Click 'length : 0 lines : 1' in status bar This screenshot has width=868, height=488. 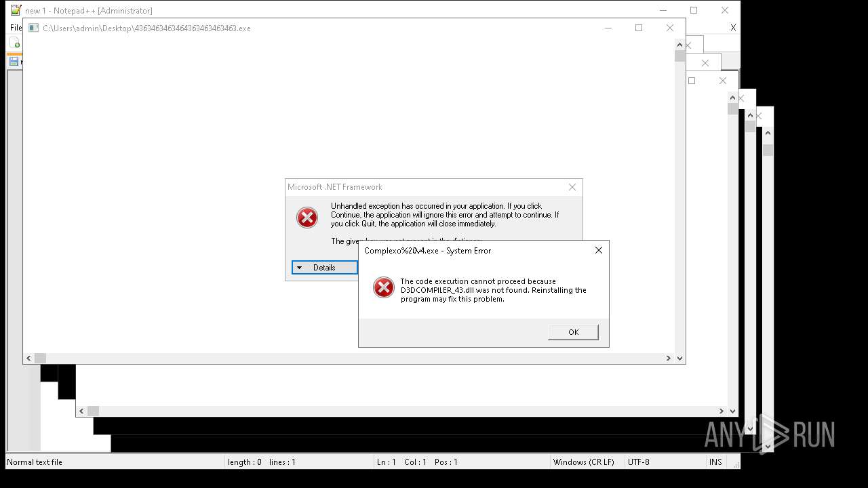click(x=262, y=462)
